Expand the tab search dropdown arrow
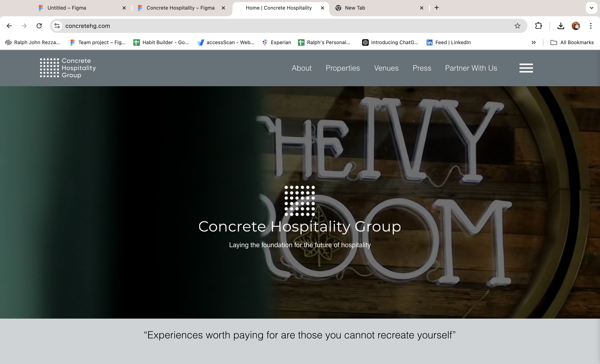Viewport: 600px width, 364px height. point(591,8)
